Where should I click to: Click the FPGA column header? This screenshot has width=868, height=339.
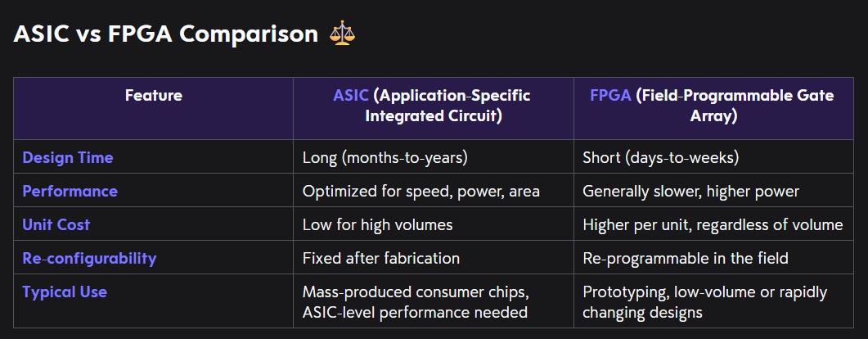712,106
